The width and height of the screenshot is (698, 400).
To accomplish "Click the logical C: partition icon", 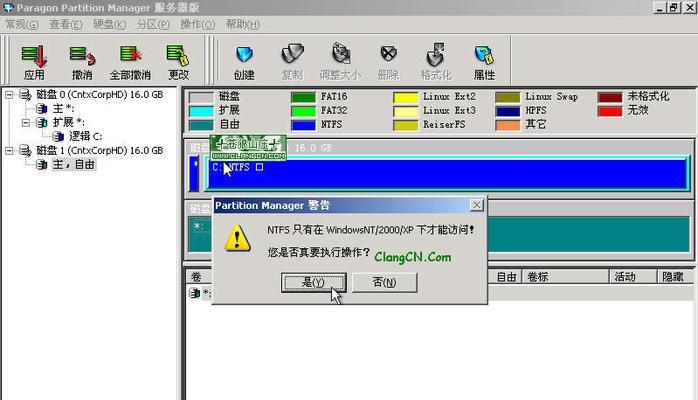I will (58, 137).
